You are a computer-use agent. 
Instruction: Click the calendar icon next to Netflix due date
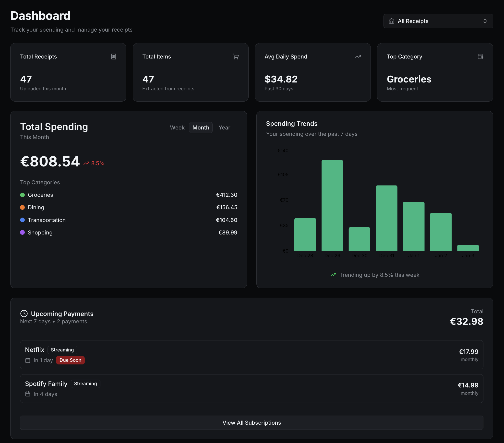(28, 360)
